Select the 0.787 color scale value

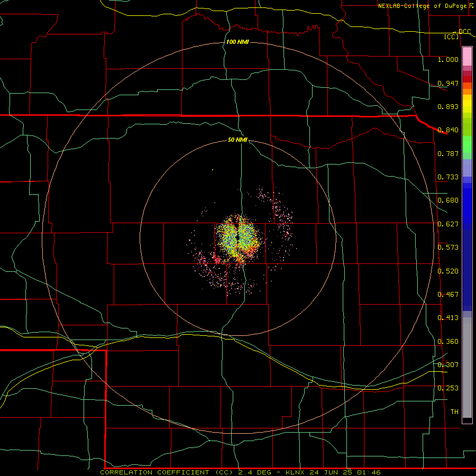(448, 153)
